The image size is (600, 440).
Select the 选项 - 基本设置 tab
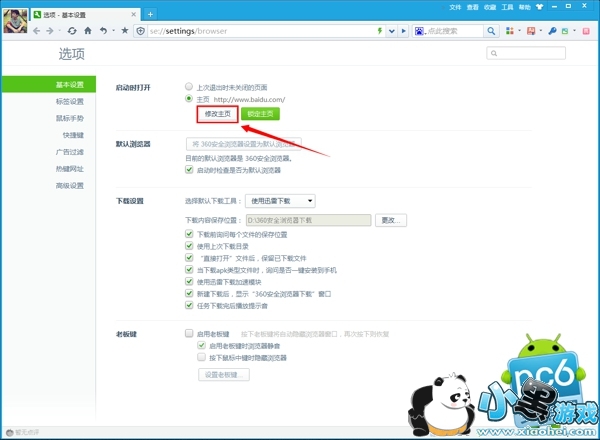(x=85, y=15)
